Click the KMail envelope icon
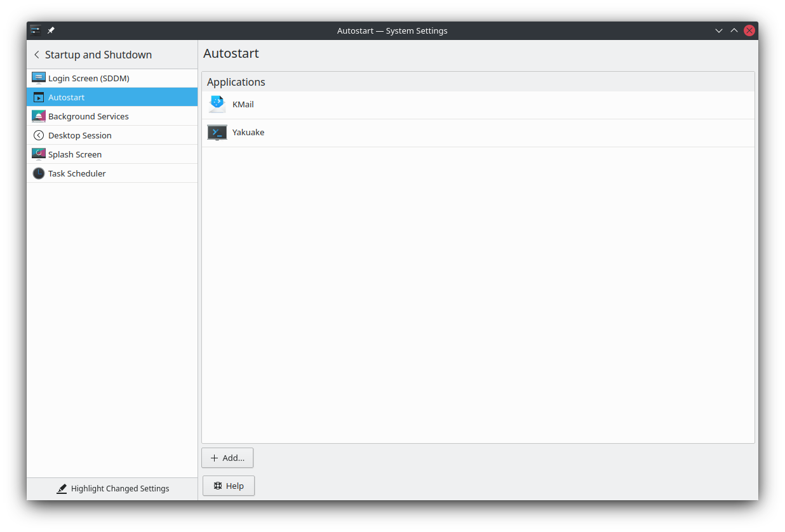This screenshot has height=532, width=785. [x=217, y=105]
